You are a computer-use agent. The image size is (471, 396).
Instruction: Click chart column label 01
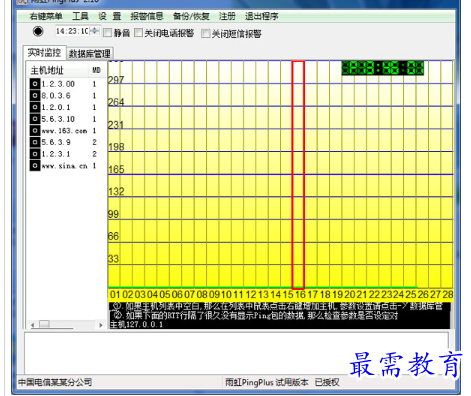point(115,295)
